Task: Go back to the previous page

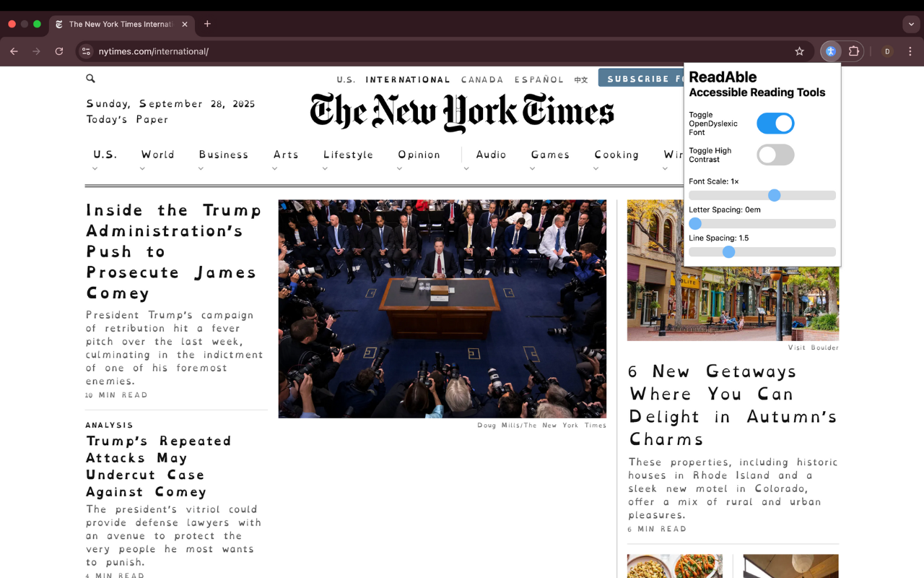Action: click(x=14, y=51)
